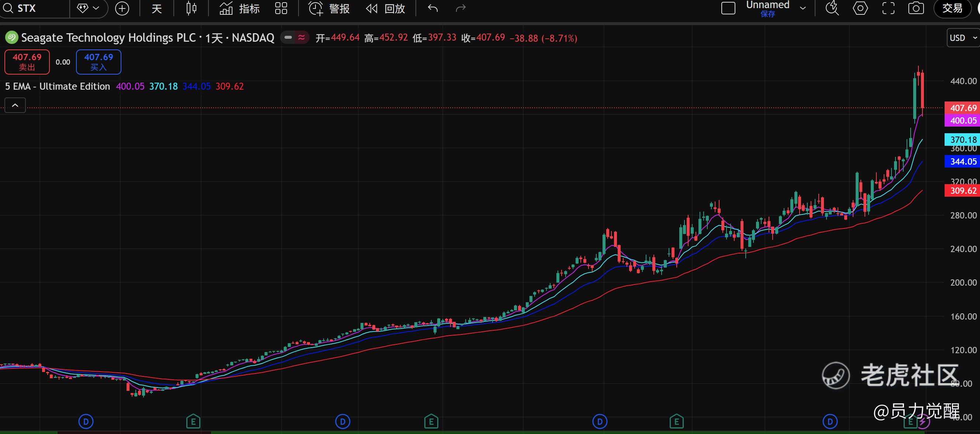The width and height of the screenshot is (980, 434).
Task: Open the candlestick chart style icon
Action: 191,8
